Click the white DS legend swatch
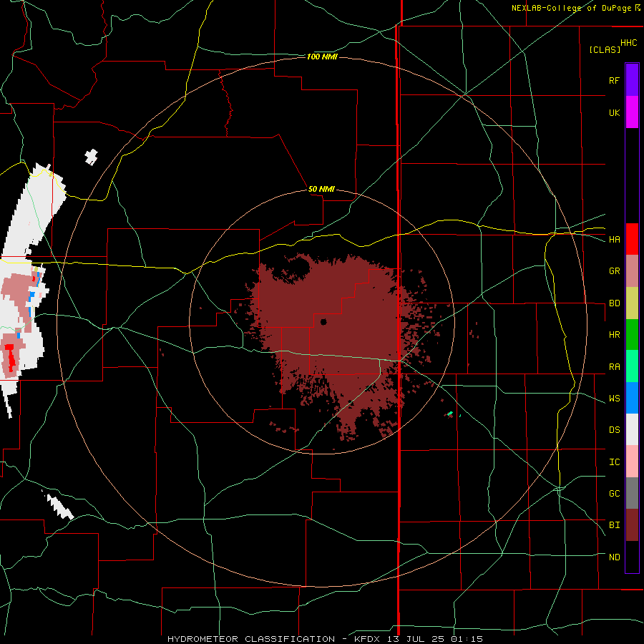Screen dimensions: 644x644 [x=632, y=429]
